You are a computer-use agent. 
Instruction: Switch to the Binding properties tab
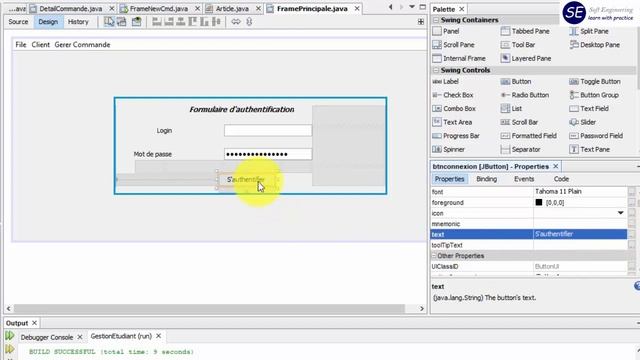pos(487,179)
